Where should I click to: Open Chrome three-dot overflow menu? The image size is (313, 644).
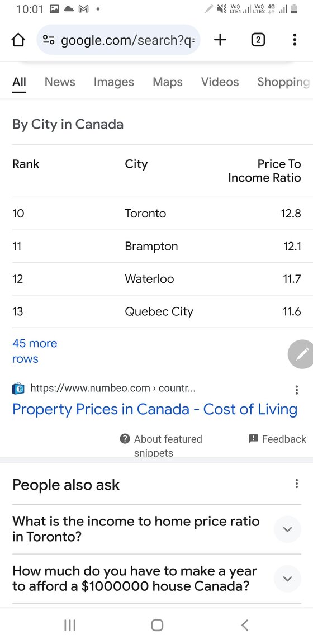tap(295, 40)
